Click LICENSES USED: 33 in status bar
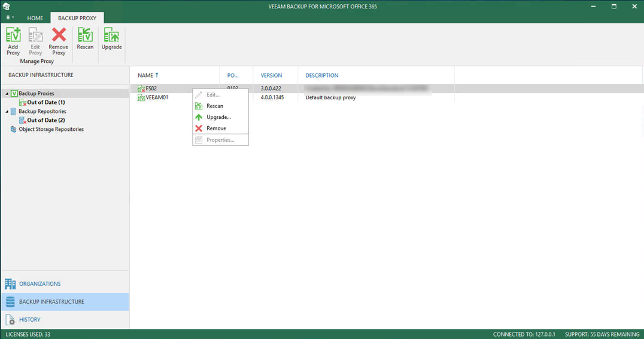Image resolution: width=644 pixels, height=339 pixels. [28, 334]
